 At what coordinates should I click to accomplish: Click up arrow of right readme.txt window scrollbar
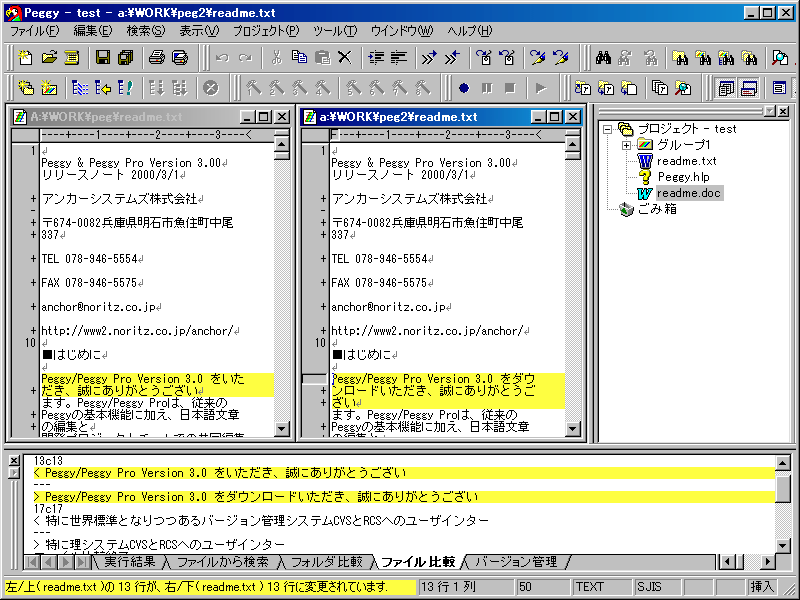572,144
